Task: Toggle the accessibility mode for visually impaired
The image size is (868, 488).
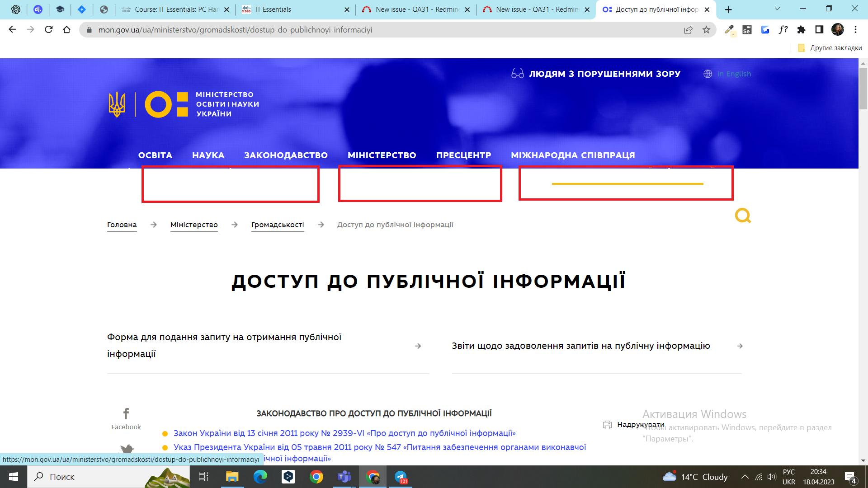Action: (595, 74)
